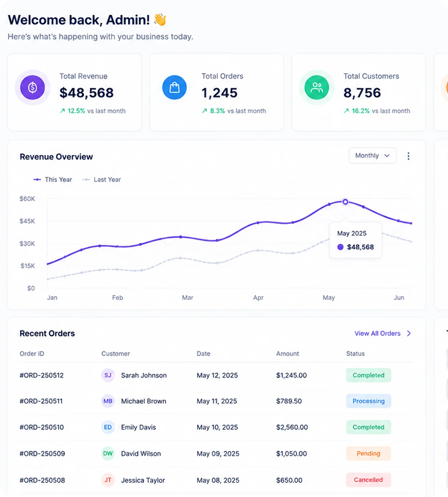Click the Status column header
Image resolution: width=448 pixels, height=497 pixels.
click(355, 354)
